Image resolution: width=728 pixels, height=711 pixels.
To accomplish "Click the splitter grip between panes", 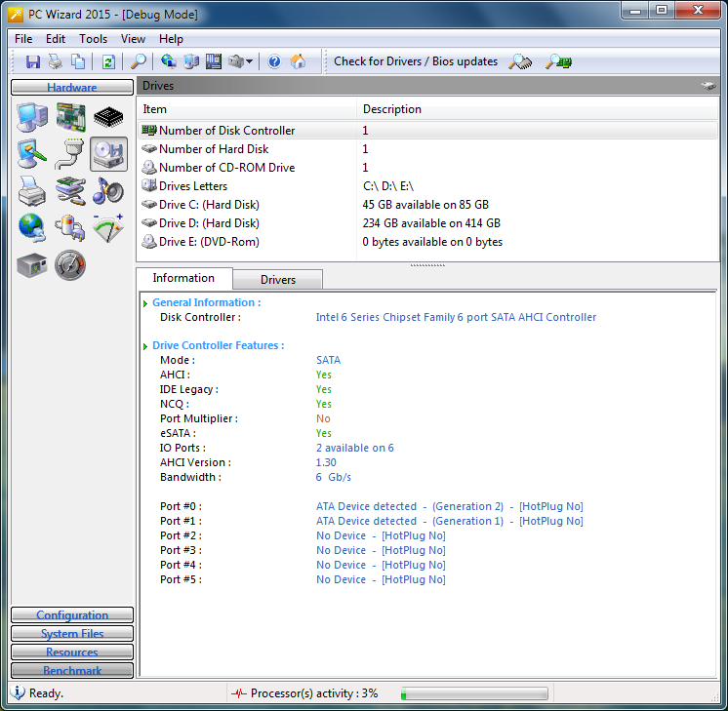I will click(x=427, y=265).
